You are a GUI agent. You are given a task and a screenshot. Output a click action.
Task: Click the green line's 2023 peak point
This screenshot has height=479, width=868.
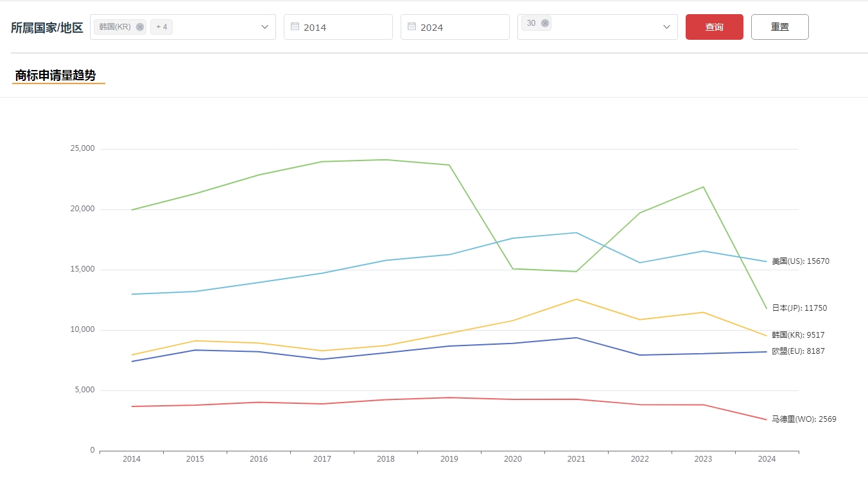point(704,187)
